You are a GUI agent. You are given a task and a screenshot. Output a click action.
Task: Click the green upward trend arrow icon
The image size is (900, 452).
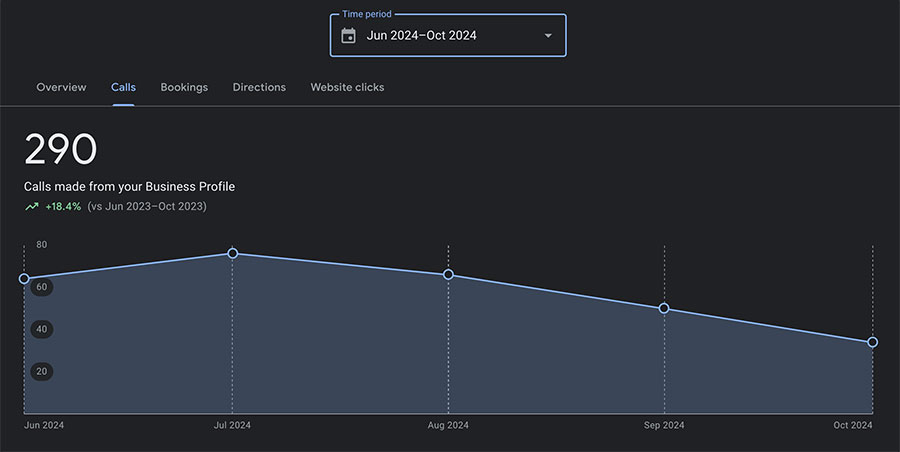point(32,206)
